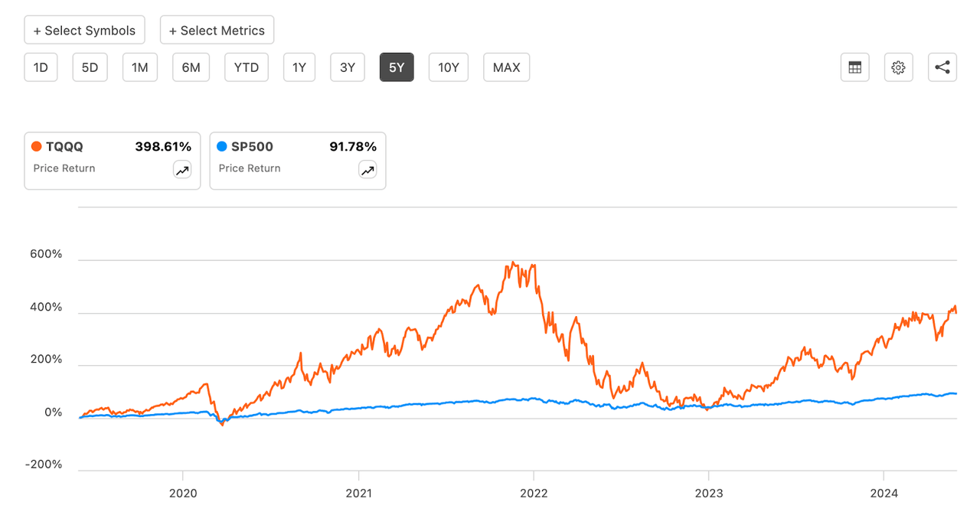Show the 10Y time range
Screen dimensions: 980x528
(448, 67)
